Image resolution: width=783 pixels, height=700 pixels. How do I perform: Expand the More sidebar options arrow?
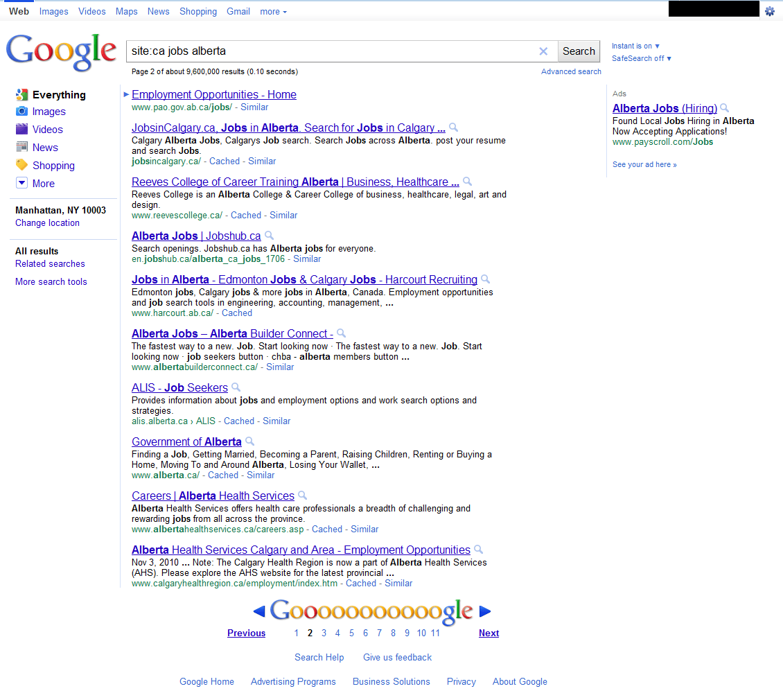click(22, 183)
